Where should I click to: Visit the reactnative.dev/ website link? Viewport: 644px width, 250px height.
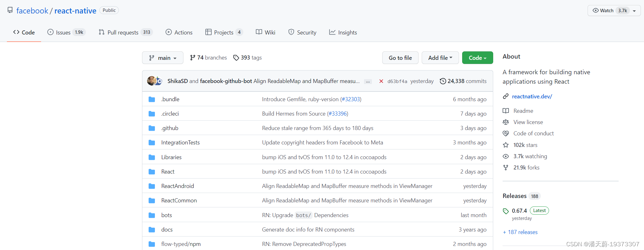(x=532, y=96)
